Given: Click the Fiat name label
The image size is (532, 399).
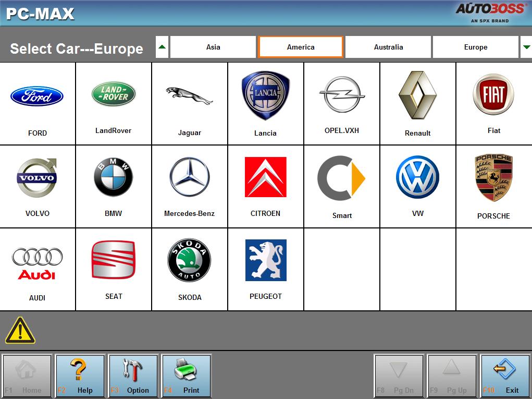Looking at the screenshot, I should tap(494, 131).
